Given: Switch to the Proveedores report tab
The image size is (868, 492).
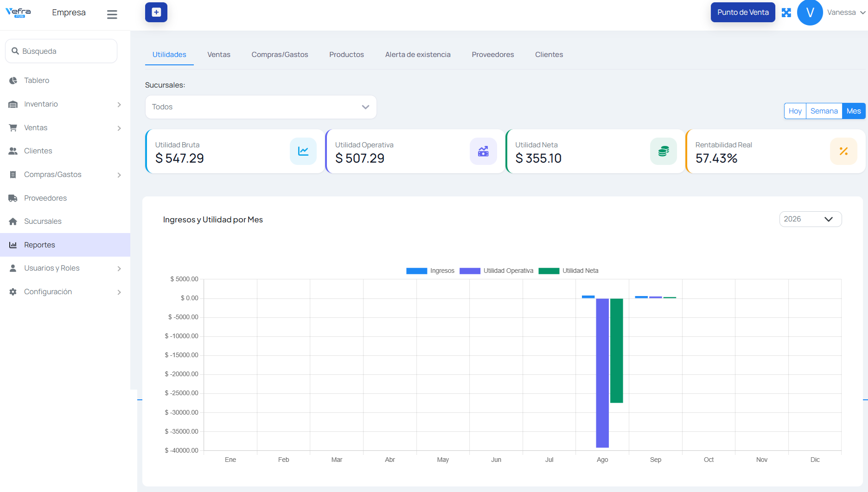Looking at the screenshot, I should point(493,55).
